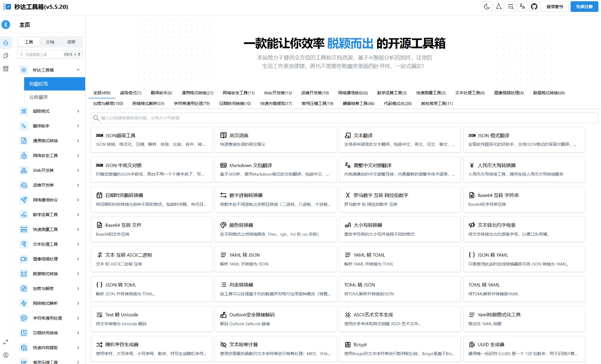Open the quick search icon in the header
The image size is (601, 364).
[510, 7]
